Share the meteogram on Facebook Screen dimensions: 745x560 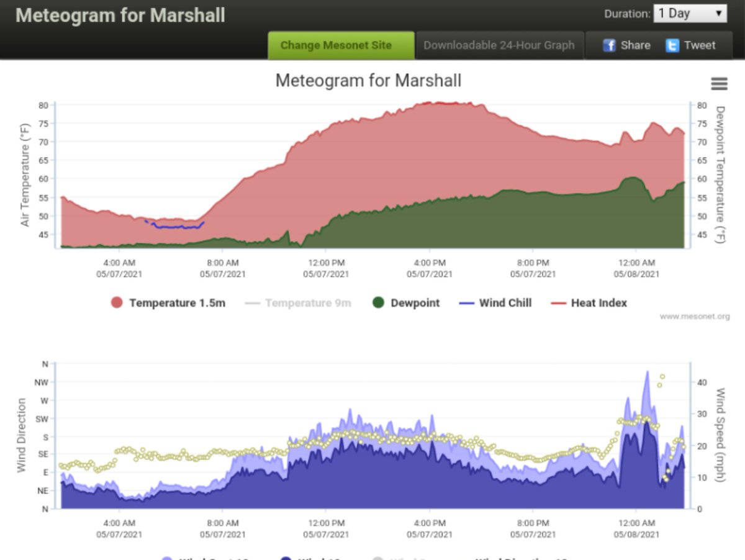[626, 45]
